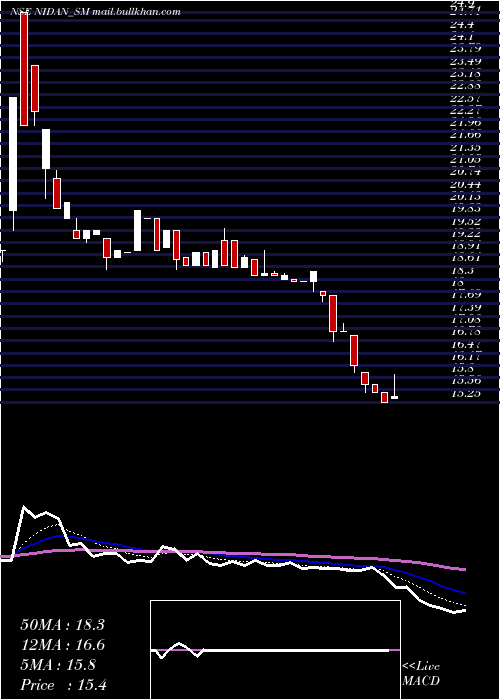Click the 5MA : 15.8 label
The image size is (500, 700).
click(58, 665)
